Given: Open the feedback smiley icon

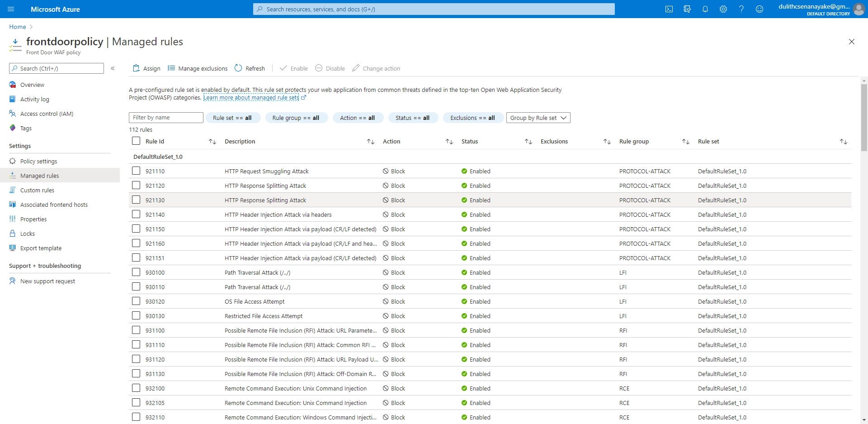Looking at the screenshot, I should [x=759, y=9].
